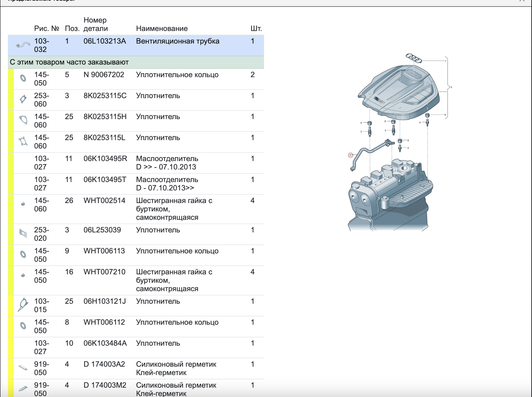Click the Номер детали column header
This screenshot has width=532, height=397.
(96, 24)
